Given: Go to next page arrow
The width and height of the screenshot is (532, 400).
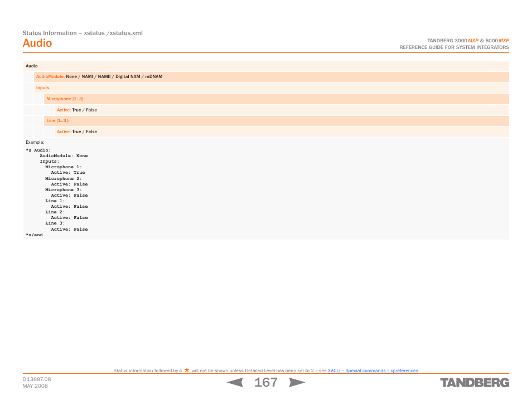Looking at the screenshot, I should 297,382.
